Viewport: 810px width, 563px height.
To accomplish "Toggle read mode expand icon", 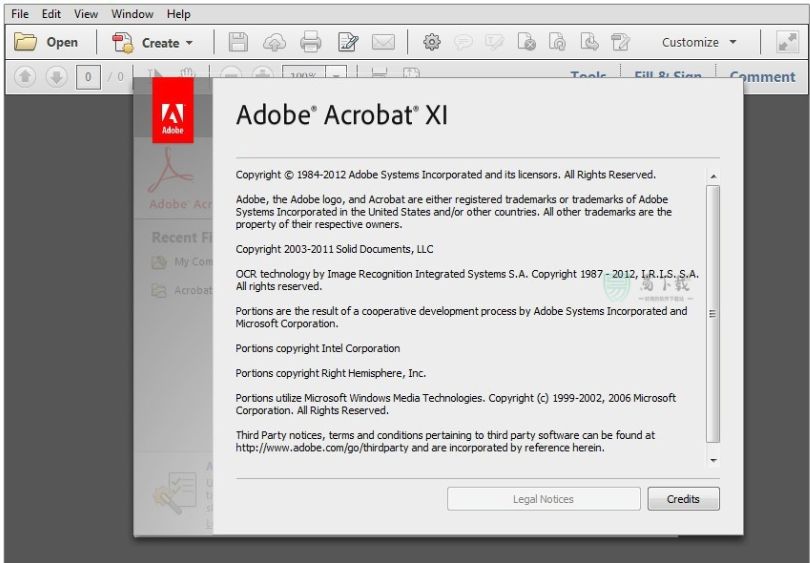I will pos(788,42).
